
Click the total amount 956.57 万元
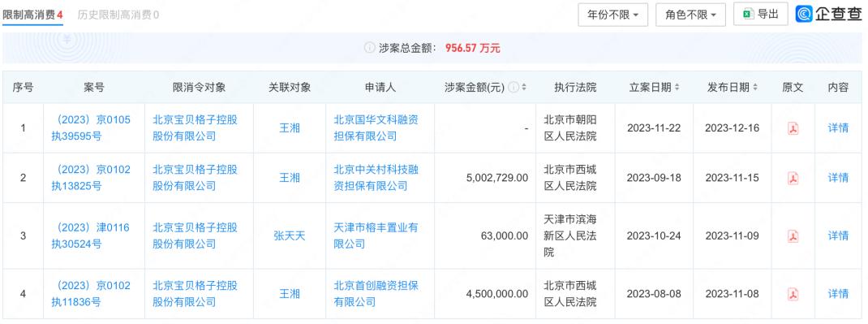tap(472, 48)
